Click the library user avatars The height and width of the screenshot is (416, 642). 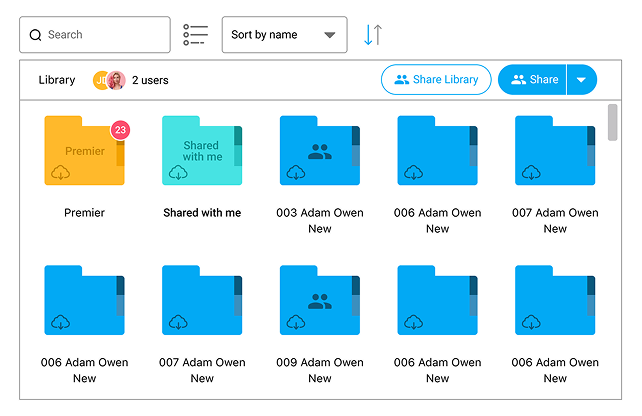coord(110,80)
